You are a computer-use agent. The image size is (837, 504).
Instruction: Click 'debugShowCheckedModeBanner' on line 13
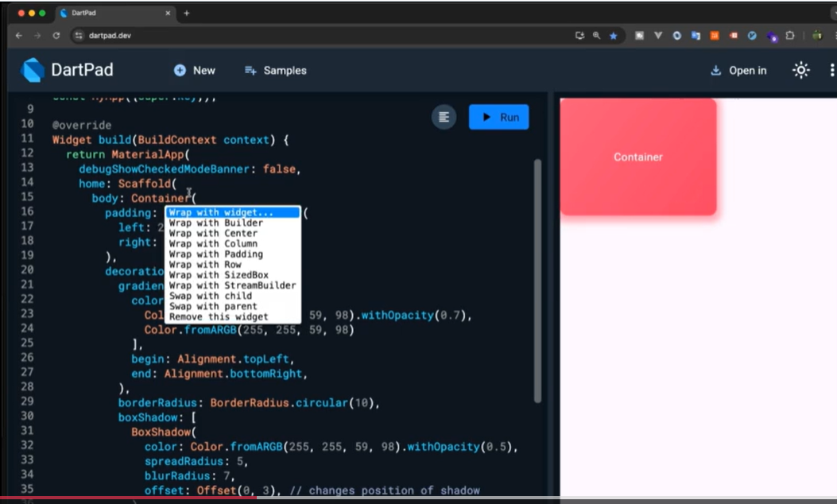click(164, 169)
